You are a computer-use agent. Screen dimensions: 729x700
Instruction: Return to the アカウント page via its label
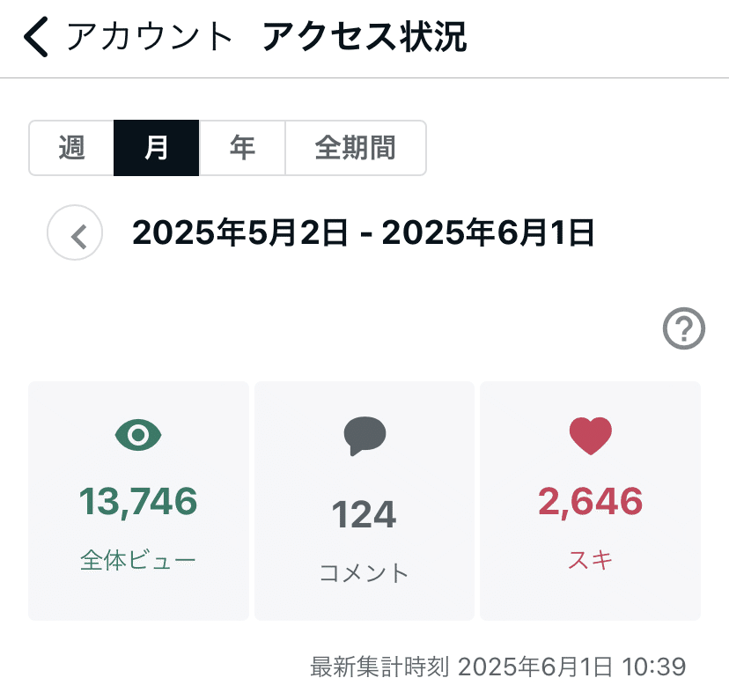pyautogui.click(x=150, y=38)
